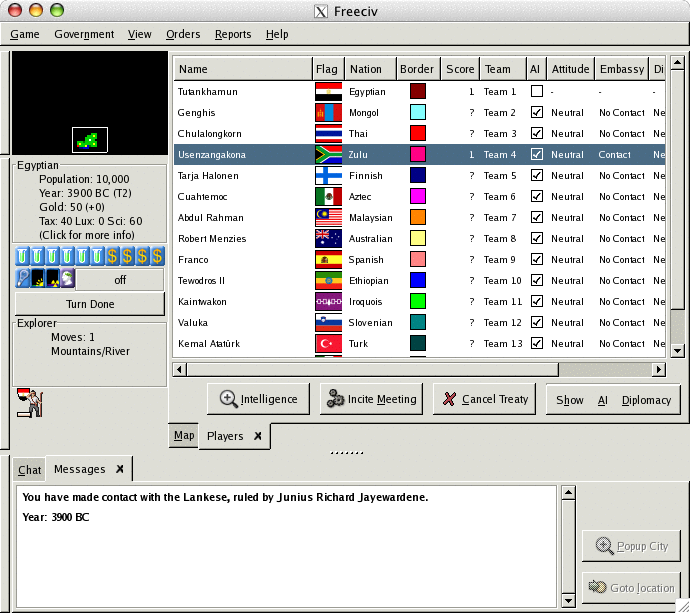Click the Iroquois green border swatch
Image resolution: width=690 pixels, height=613 pixels.
[x=418, y=301]
